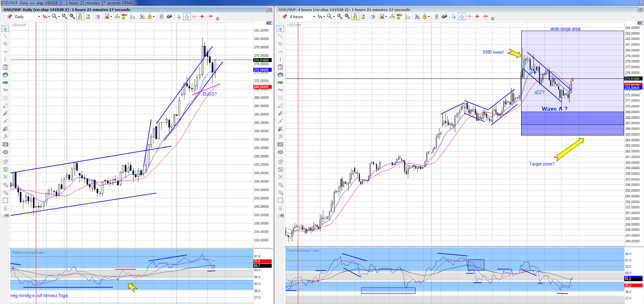
Task: Click the 'Target zone?' annotation text
Action: point(542,164)
